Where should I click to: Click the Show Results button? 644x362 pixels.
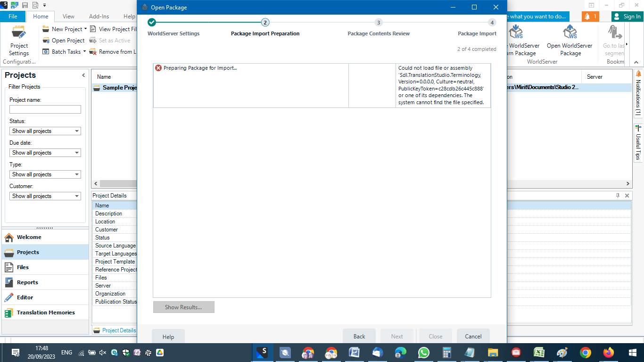point(183,307)
